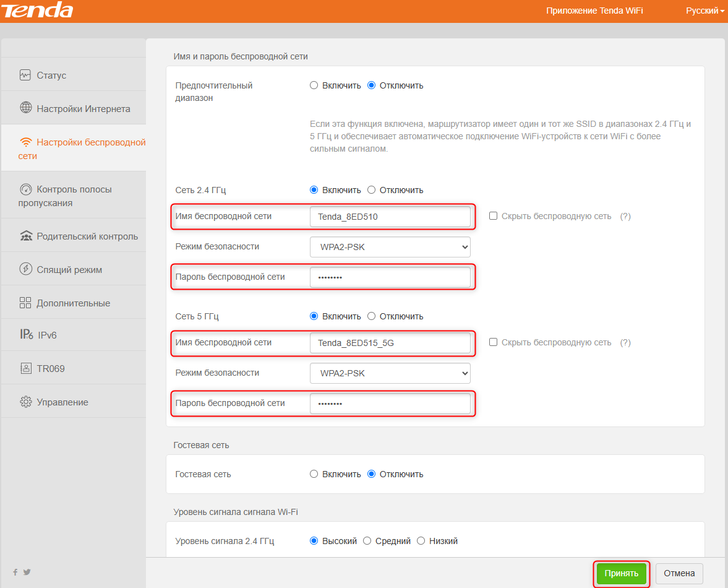The height and width of the screenshot is (588, 728).
Task: Tick the hide wireless network checkbox for 5 GHz
Action: [x=493, y=342]
